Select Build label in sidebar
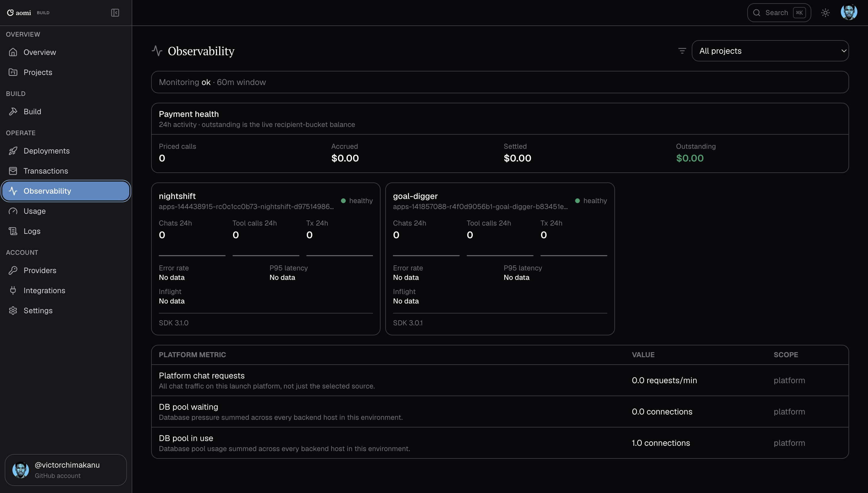Image resolution: width=868 pixels, height=493 pixels. pyautogui.click(x=32, y=111)
